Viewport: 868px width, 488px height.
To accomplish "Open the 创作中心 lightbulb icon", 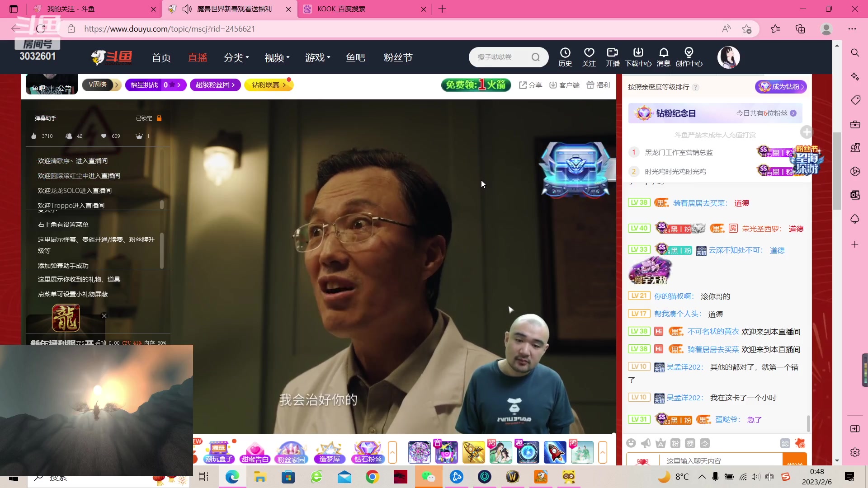I will click(x=689, y=57).
